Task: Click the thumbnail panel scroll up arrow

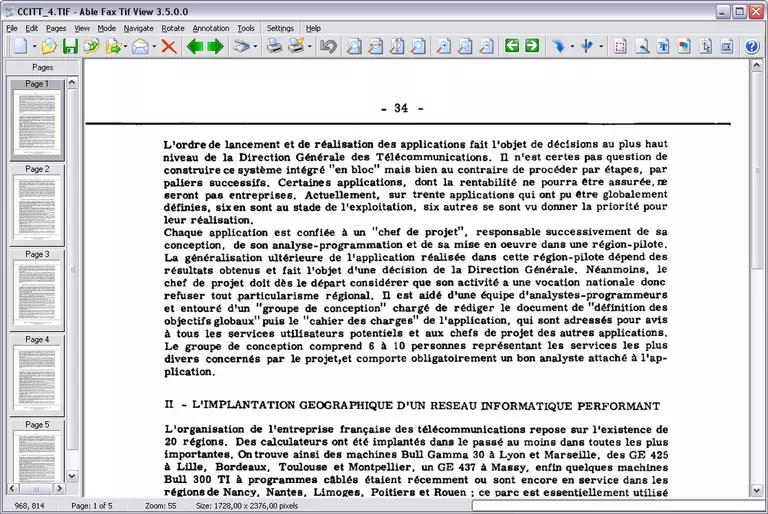Action: click(73, 82)
